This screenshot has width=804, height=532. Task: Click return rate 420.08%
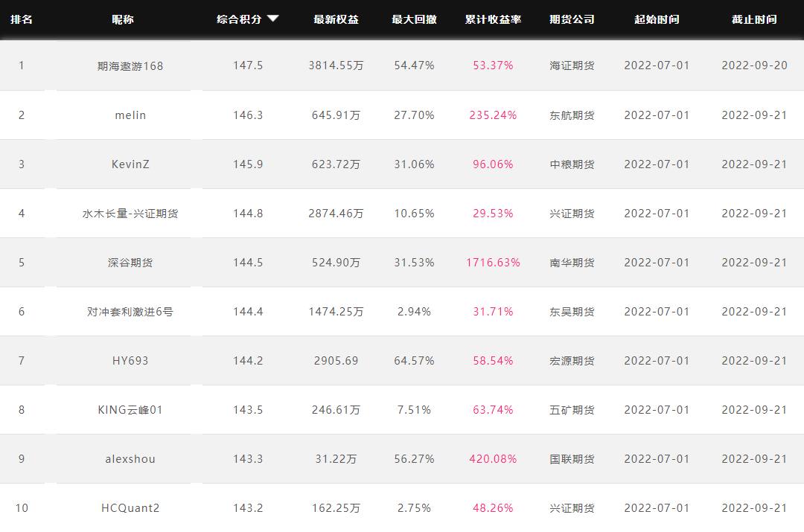click(x=494, y=459)
